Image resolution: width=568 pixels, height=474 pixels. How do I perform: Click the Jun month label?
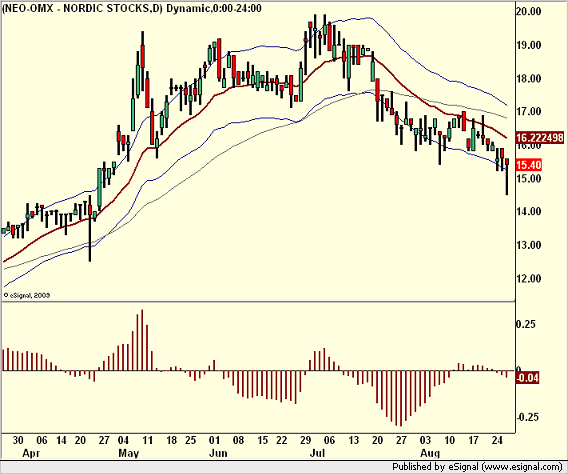coord(218,453)
